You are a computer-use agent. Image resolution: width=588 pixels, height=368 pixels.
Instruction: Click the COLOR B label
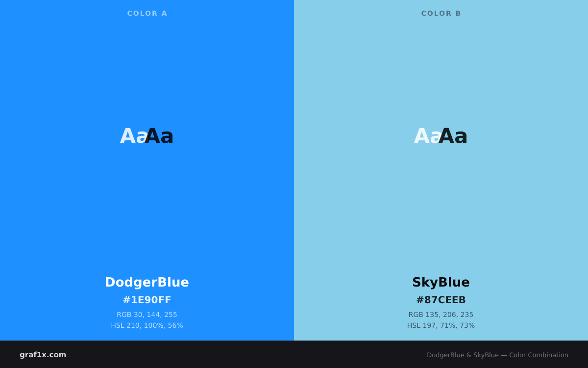[441, 13]
